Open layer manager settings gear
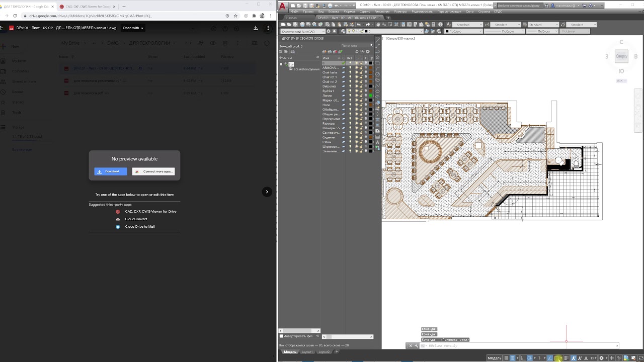The width and height of the screenshot is (644, 362). (x=368, y=52)
